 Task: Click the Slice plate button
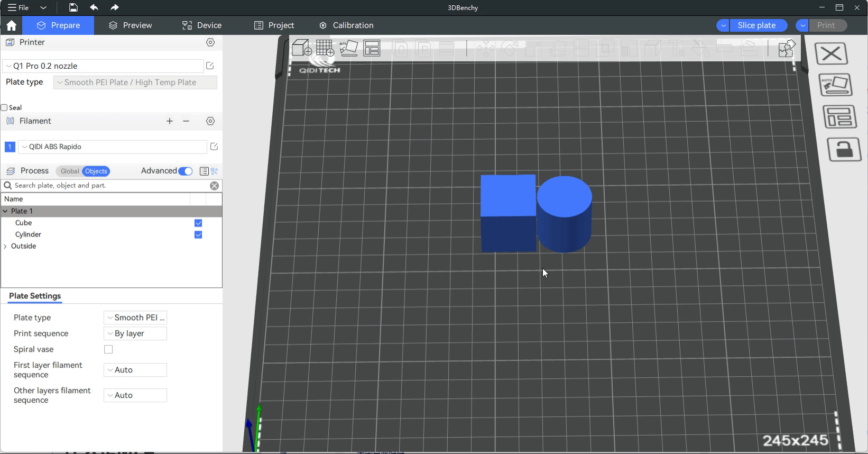756,25
